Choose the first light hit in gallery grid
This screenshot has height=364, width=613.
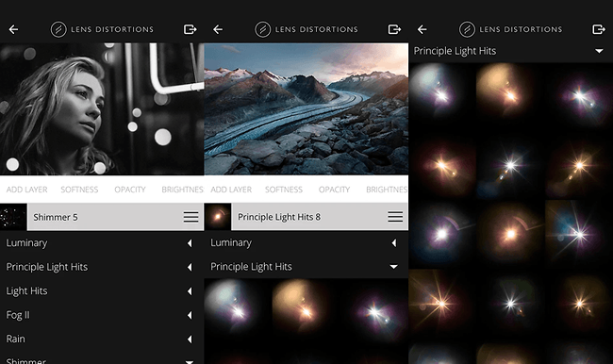pyautogui.click(x=441, y=94)
